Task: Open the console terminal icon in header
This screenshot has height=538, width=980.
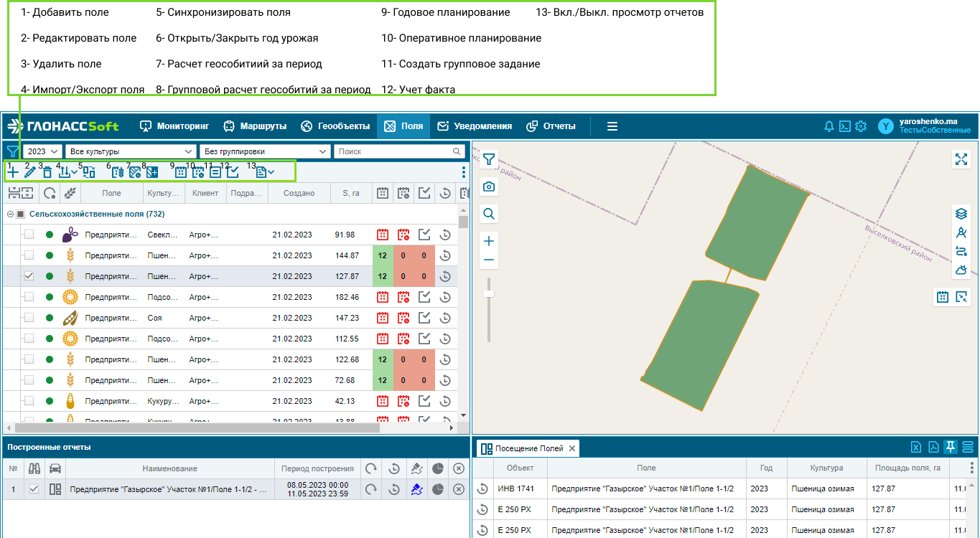Action: click(845, 126)
